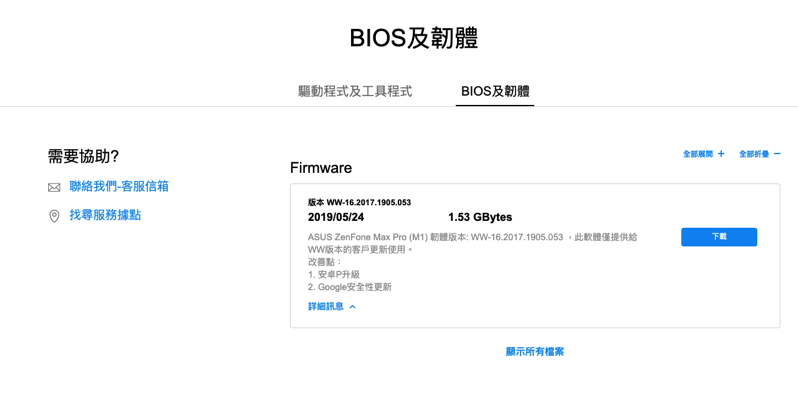Open the 找尋服務據點 link
798x405 pixels.
(105, 215)
